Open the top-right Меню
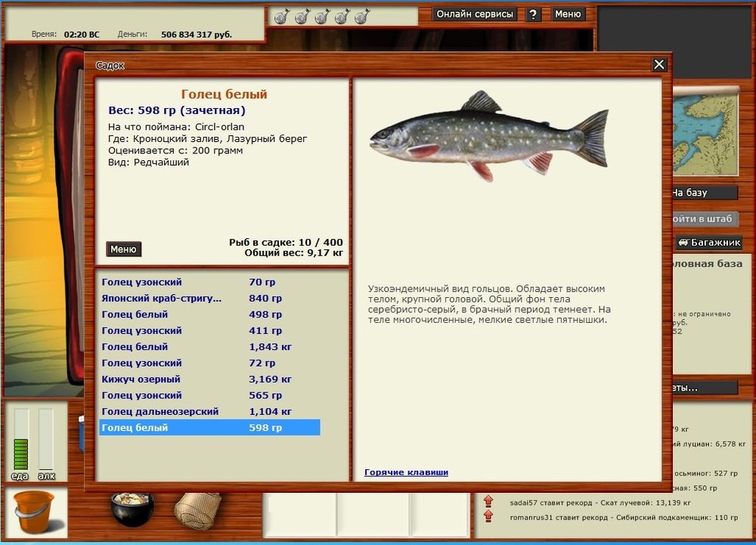 point(568,14)
